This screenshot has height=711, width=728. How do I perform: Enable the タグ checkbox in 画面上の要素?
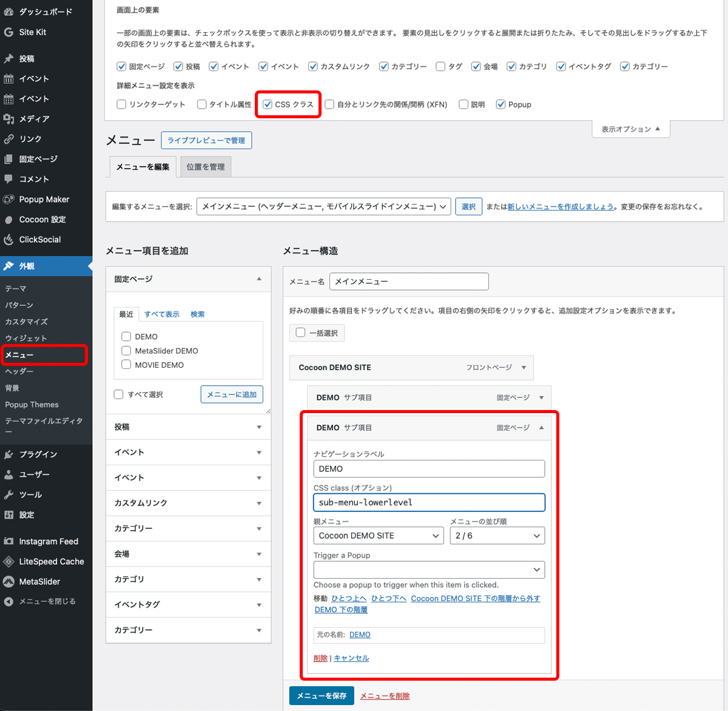440,66
